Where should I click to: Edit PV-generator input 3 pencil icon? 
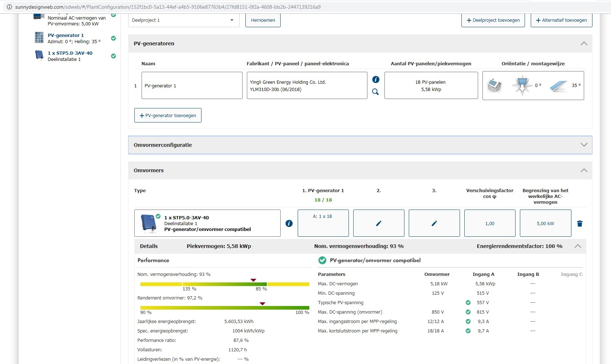click(x=434, y=223)
